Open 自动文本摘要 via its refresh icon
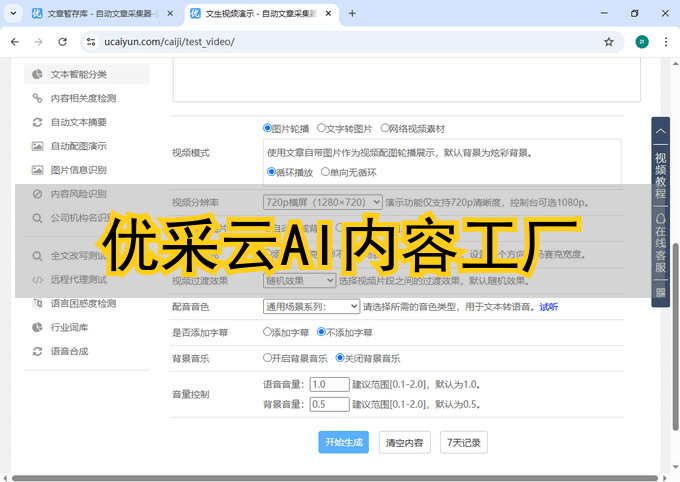Image resolution: width=680 pixels, height=482 pixels. [37, 122]
